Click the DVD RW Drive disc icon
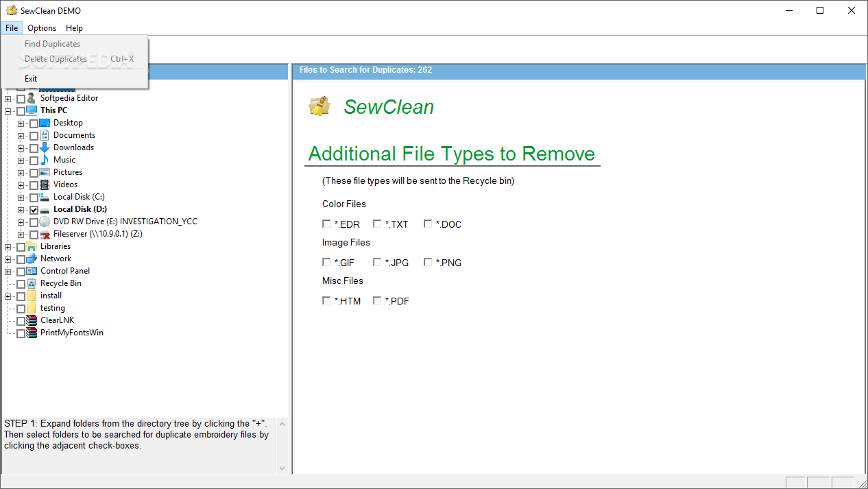 click(x=45, y=222)
